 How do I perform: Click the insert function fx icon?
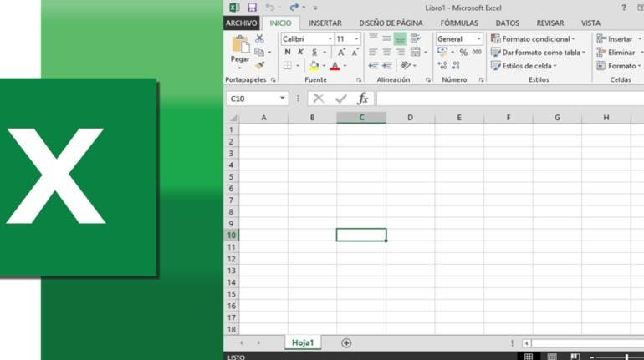pyautogui.click(x=362, y=99)
